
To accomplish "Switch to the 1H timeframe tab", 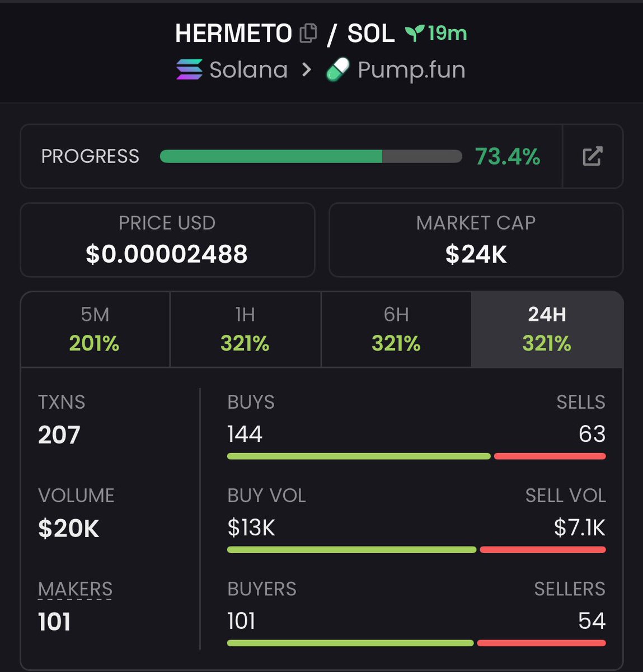I will (x=245, y=329).
